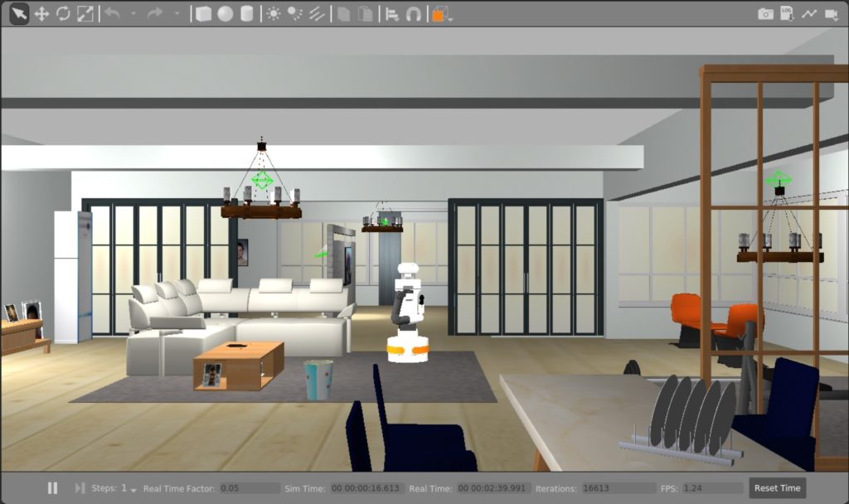Click the "FPS:" label

click(669, 488)
